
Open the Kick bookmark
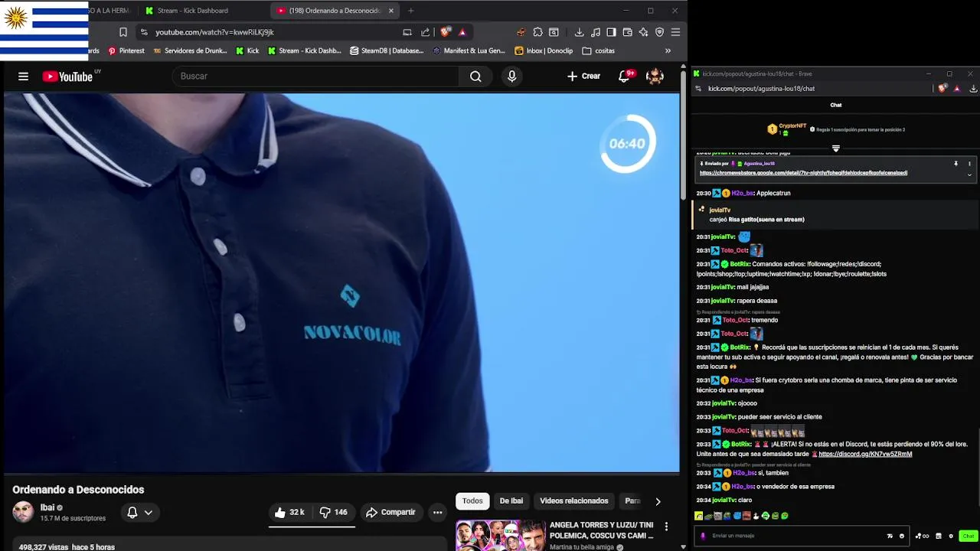tap(247, 51)
